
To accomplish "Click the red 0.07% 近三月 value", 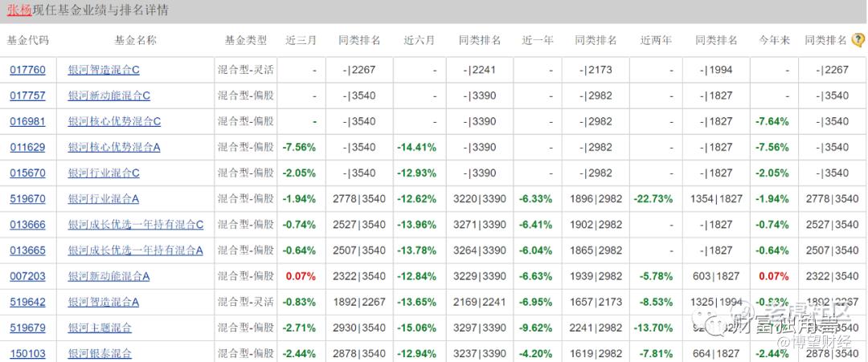I will point(299,276).
